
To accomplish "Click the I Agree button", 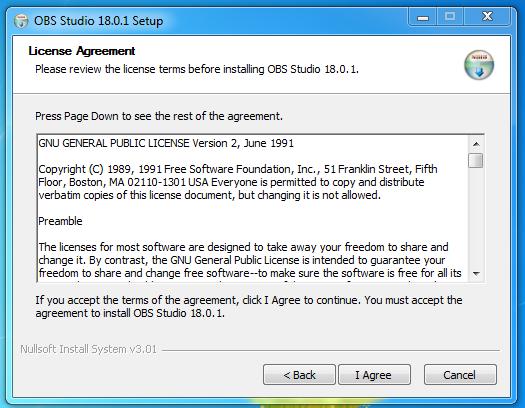I will coord(374,375).
